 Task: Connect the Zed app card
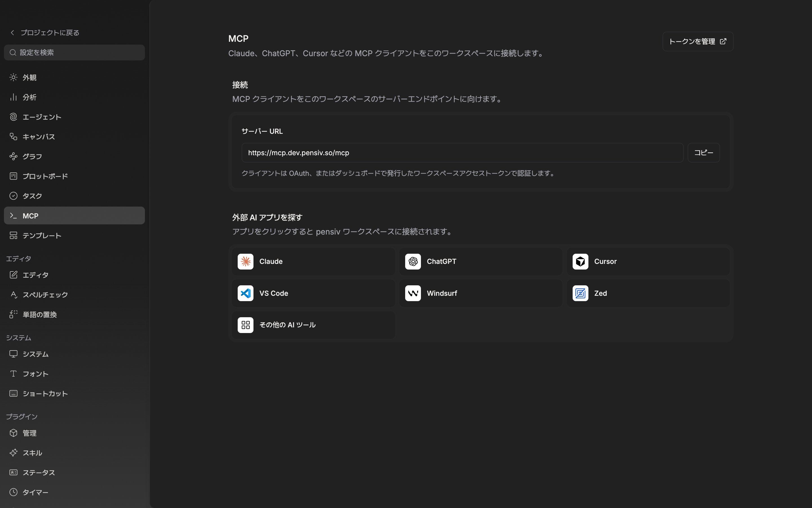click(x=648, y=293)
